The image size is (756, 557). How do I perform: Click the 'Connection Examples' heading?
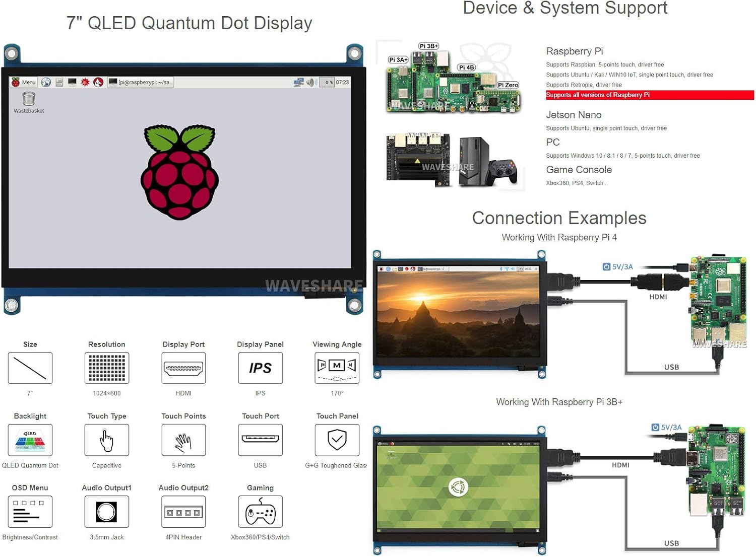(559, 218)
